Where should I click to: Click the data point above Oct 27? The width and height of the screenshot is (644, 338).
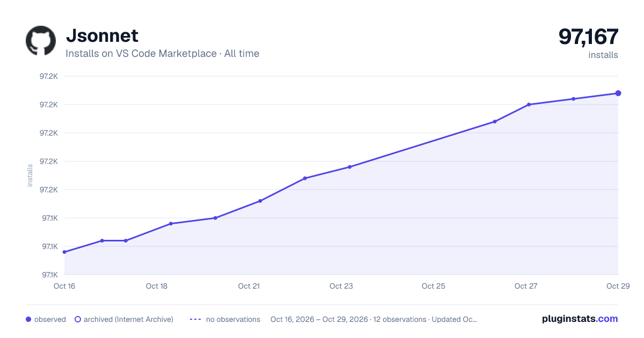pos(529,105)
